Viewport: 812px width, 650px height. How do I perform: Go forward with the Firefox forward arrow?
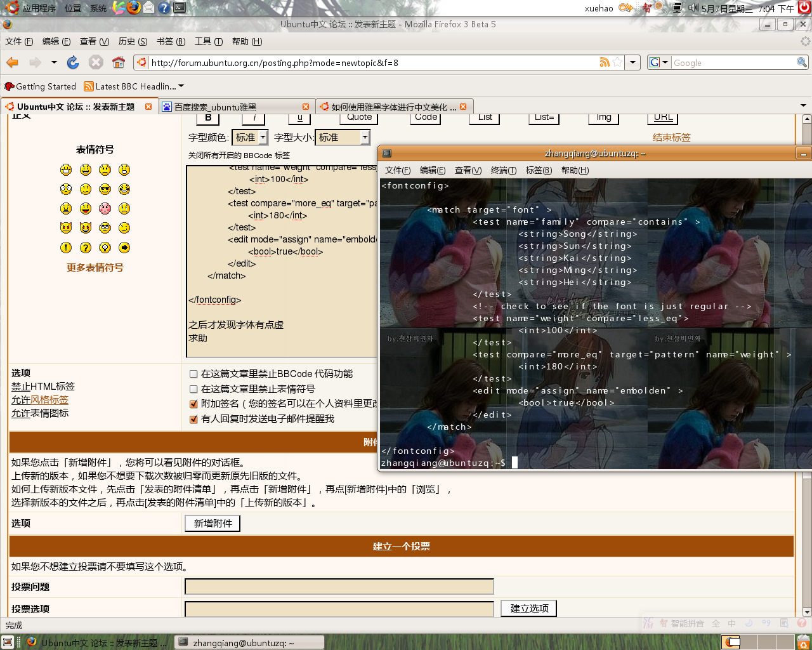tap(35, 62)
